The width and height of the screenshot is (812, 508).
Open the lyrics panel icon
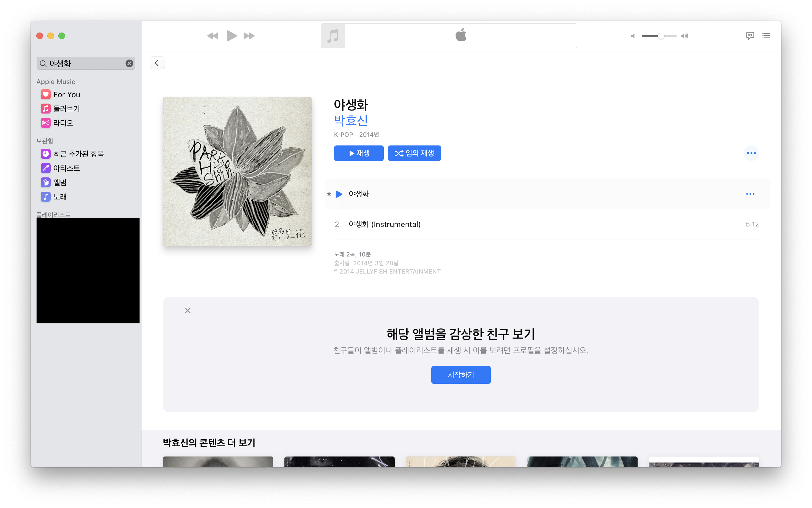point(750,36)
